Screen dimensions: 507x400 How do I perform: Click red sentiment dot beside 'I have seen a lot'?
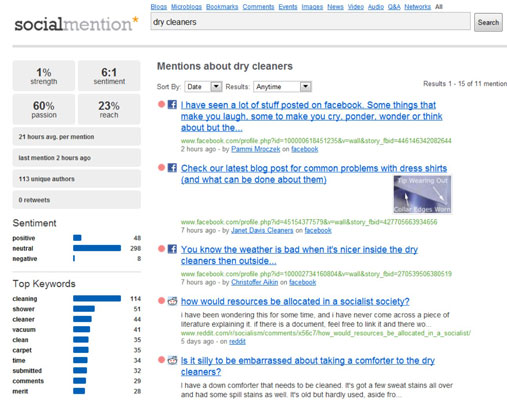pos(161,104)
